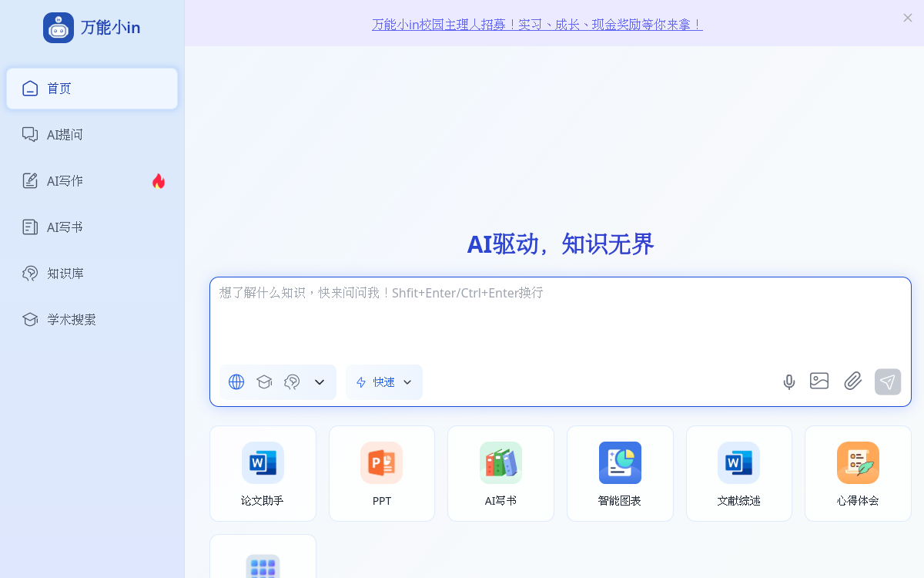Open the PPT tool card

[382, 473]
